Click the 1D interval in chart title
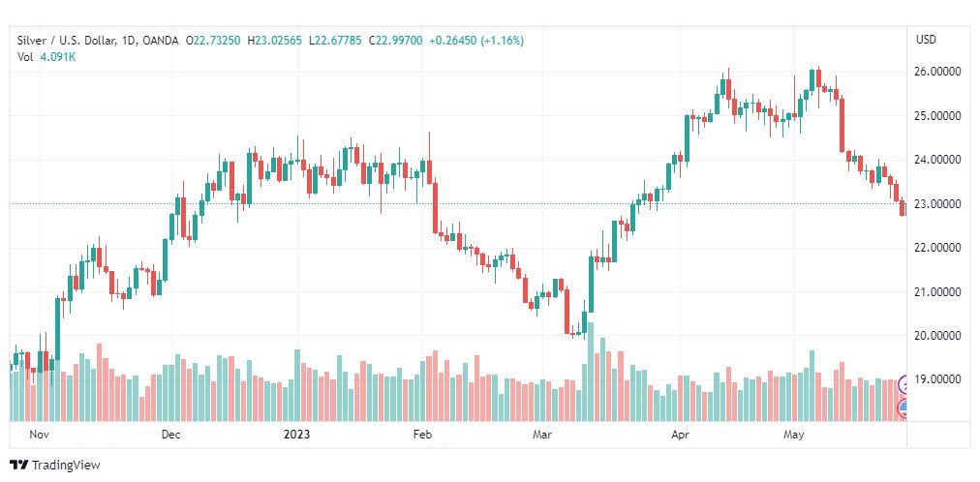The width and height of the screenshot is (980, 482). click(128, 41)
